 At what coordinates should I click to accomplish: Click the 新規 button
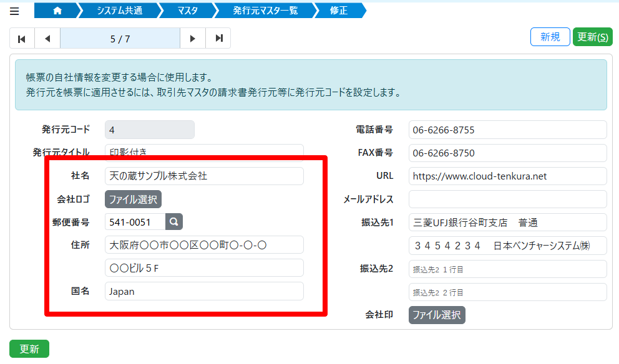(x=550, y=37)
